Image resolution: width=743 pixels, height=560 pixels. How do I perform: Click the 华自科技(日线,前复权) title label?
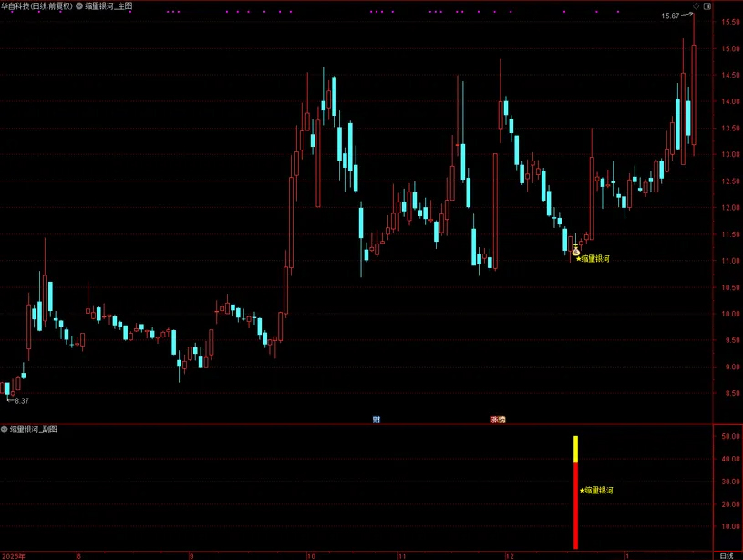tap(37, 6)
